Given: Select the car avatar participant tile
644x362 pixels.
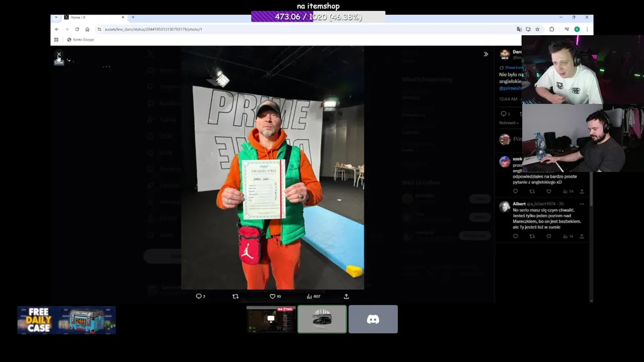Looking at the screenshot, I should [322, 319].
